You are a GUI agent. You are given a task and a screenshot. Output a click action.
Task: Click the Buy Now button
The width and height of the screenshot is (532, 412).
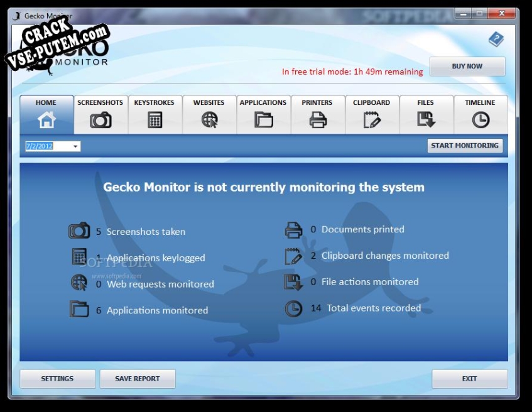[x=467, y=67]
